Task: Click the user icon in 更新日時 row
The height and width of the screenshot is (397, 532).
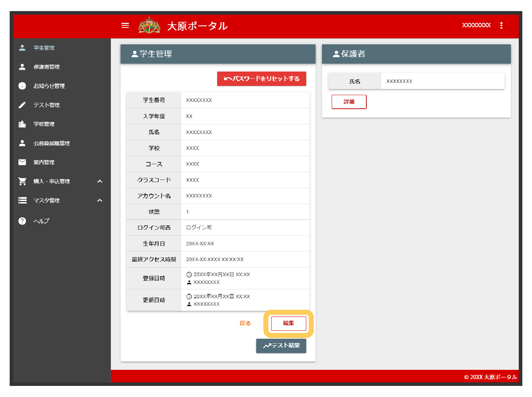Action: (189, 304)
